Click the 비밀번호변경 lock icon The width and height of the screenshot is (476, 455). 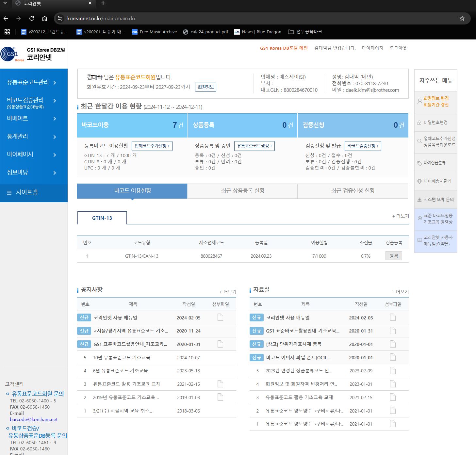(x=419, y=122)
